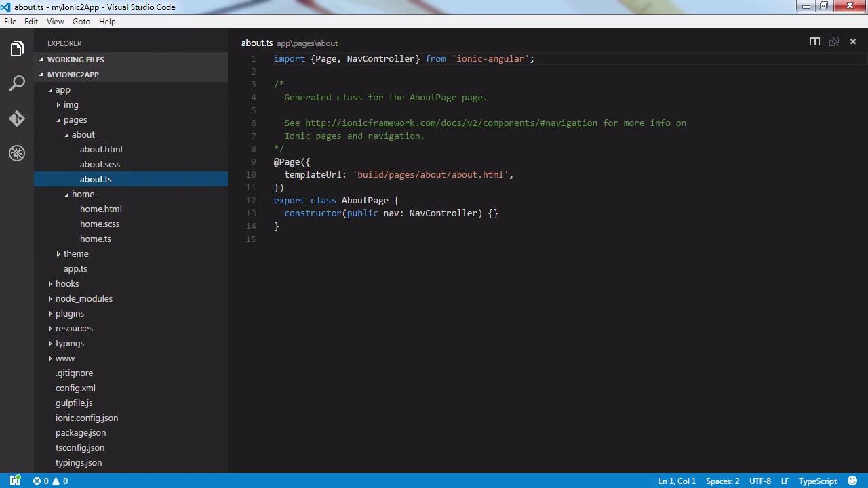
Task: Click the EXPLORER panel title
Action: (x=64, y=43)
